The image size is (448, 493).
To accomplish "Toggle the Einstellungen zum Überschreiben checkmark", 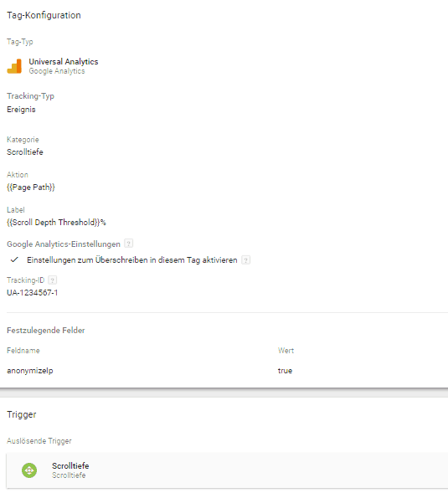I will [14, 259].
